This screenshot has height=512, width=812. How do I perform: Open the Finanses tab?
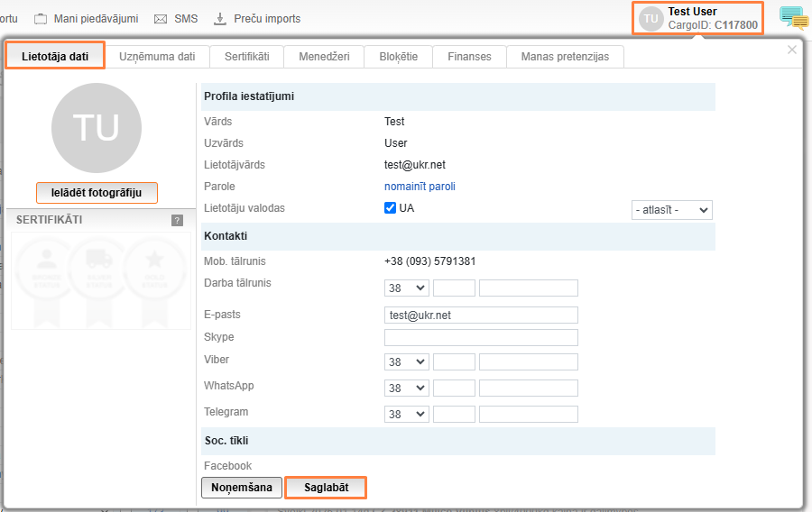point(469,56)
